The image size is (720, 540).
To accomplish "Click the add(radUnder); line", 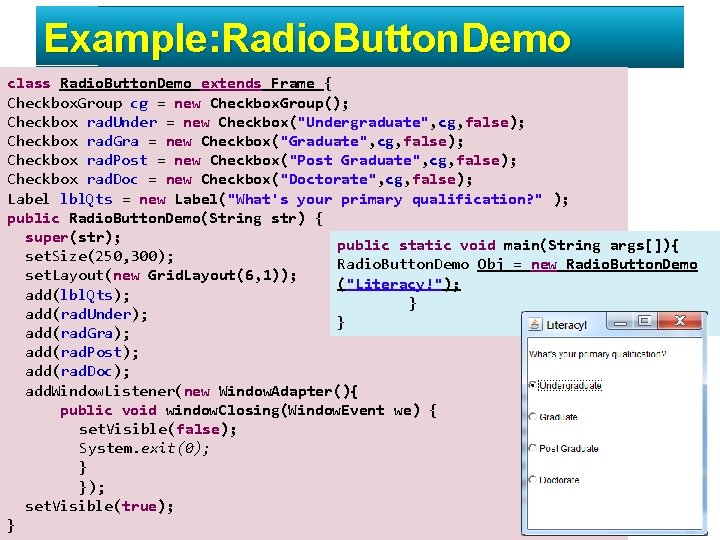I will (86, 315).
